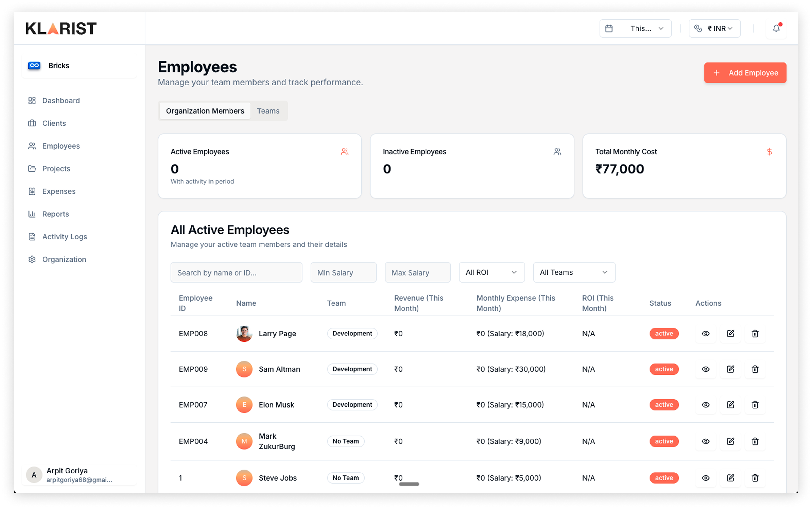The height and width of the screenshot is (509, 812).
Task: Expand the All ROI filter dropdown
Action: tap(491, 272)
